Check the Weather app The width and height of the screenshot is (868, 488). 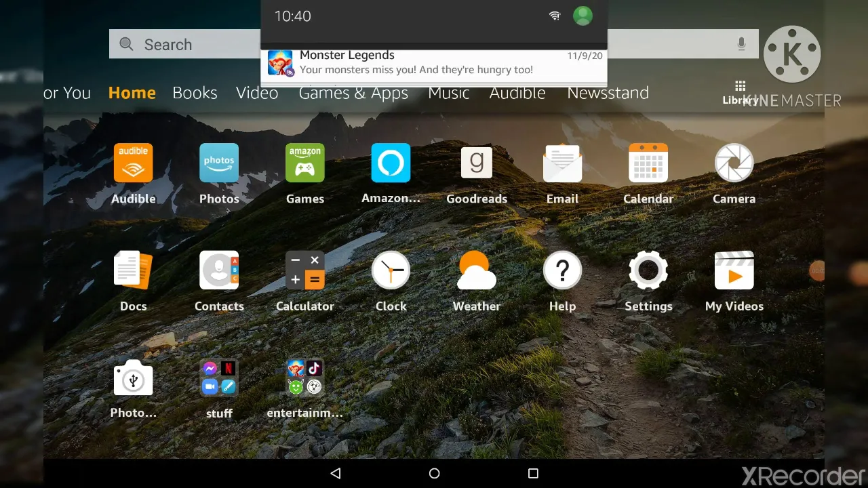tap(477, 270)
